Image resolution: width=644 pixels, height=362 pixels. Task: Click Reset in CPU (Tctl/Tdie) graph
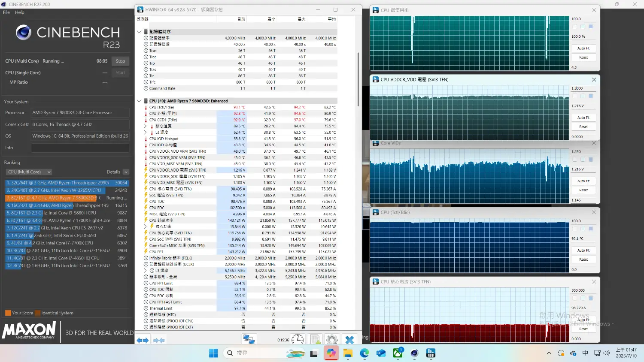[x=583, y=259]
